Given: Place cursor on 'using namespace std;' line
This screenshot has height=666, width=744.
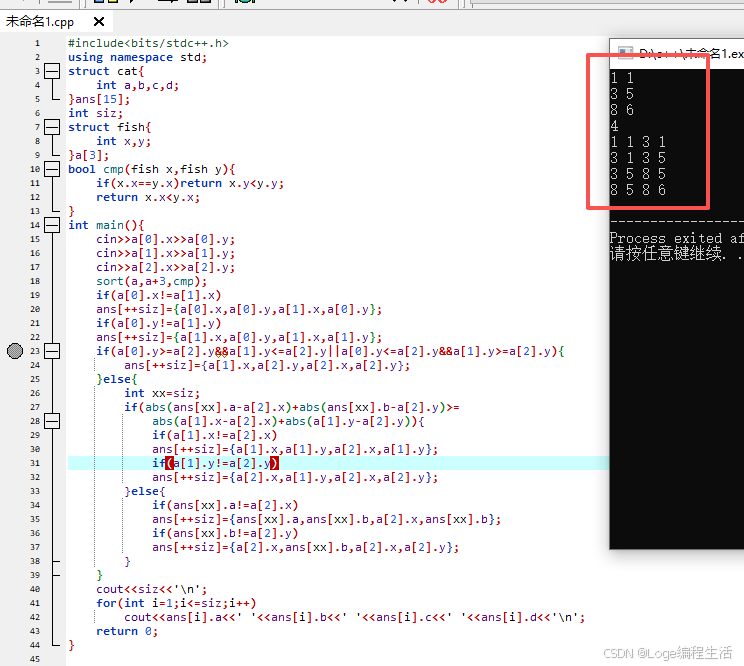Looking at the screenshot, I should (137, 57).
